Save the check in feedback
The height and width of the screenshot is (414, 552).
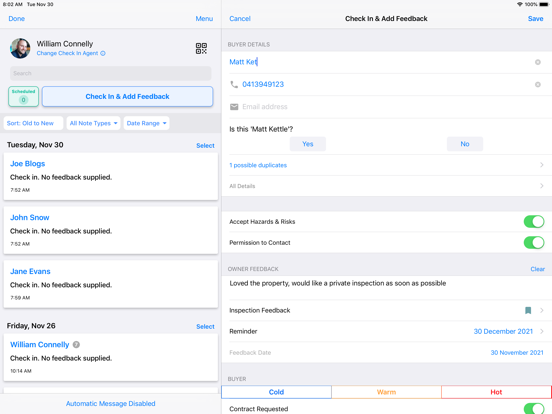coord(535,19)
